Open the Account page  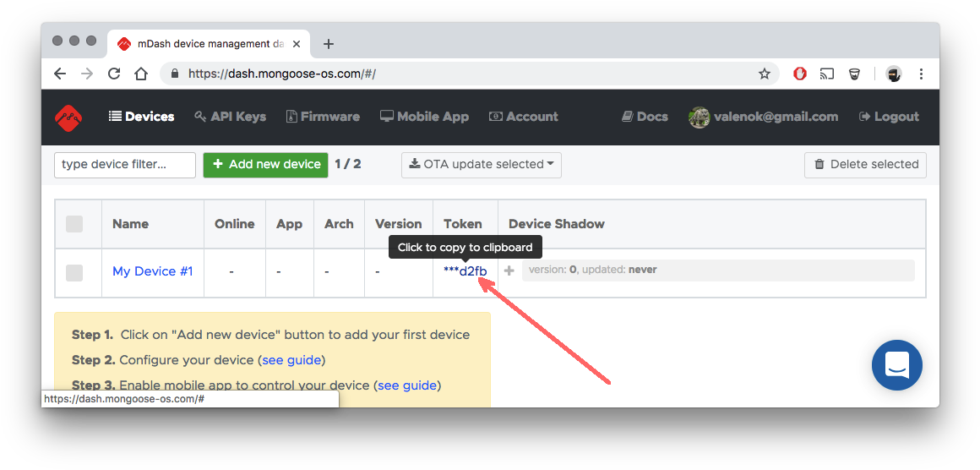[x=524, y=117]
